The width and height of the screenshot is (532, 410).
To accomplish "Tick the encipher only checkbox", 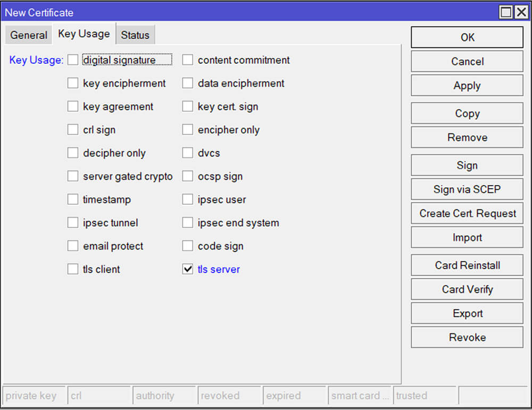I will [188, 130].
